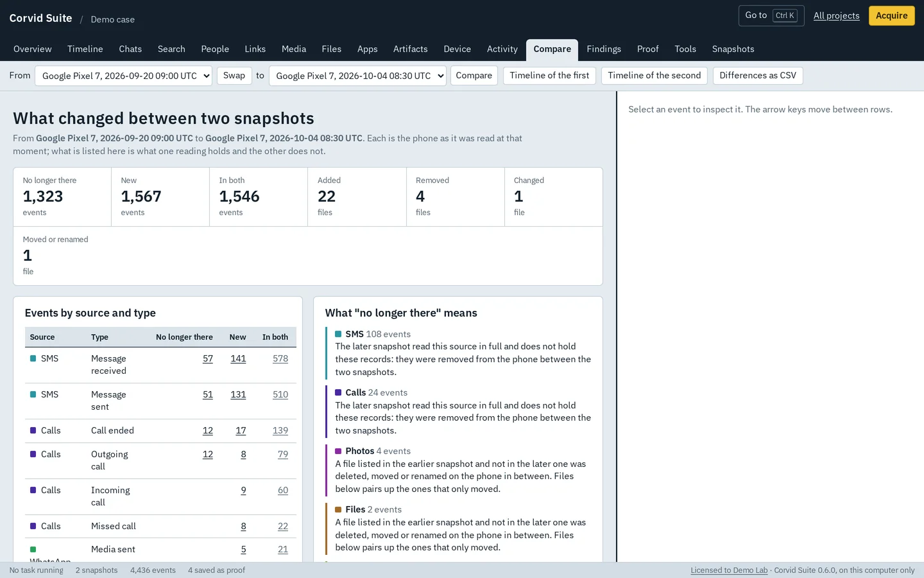Open the Findings tab
The image size is (924, 578).
(x=604, y=49)
